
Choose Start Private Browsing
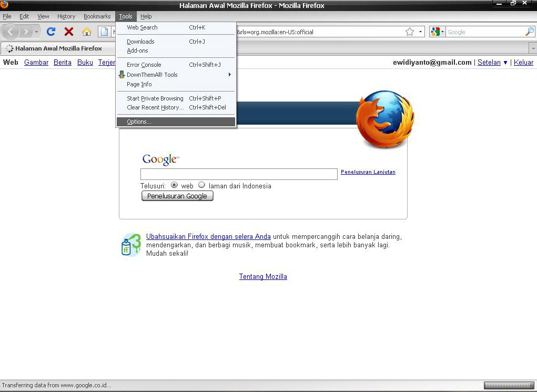tap(176, 98)
